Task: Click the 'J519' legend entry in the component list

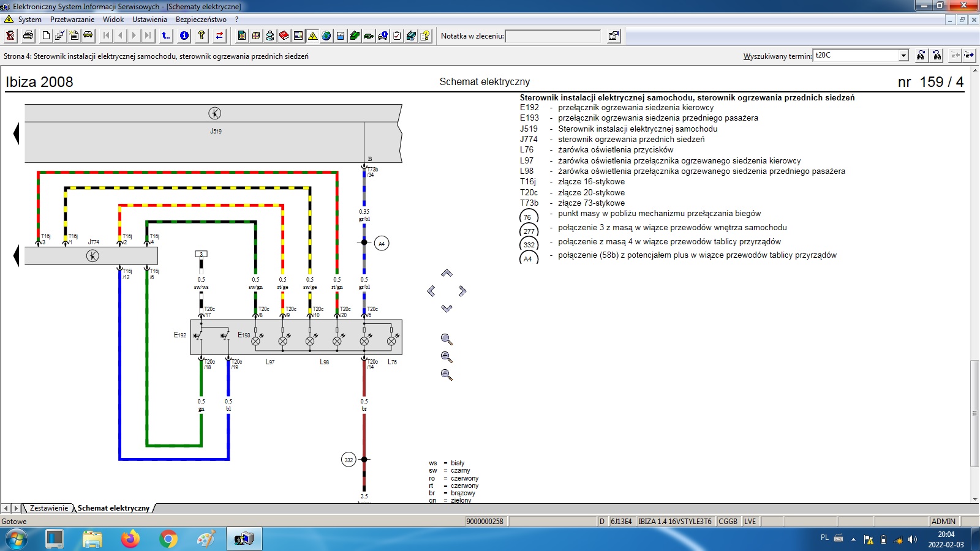Action: [529, 129]
